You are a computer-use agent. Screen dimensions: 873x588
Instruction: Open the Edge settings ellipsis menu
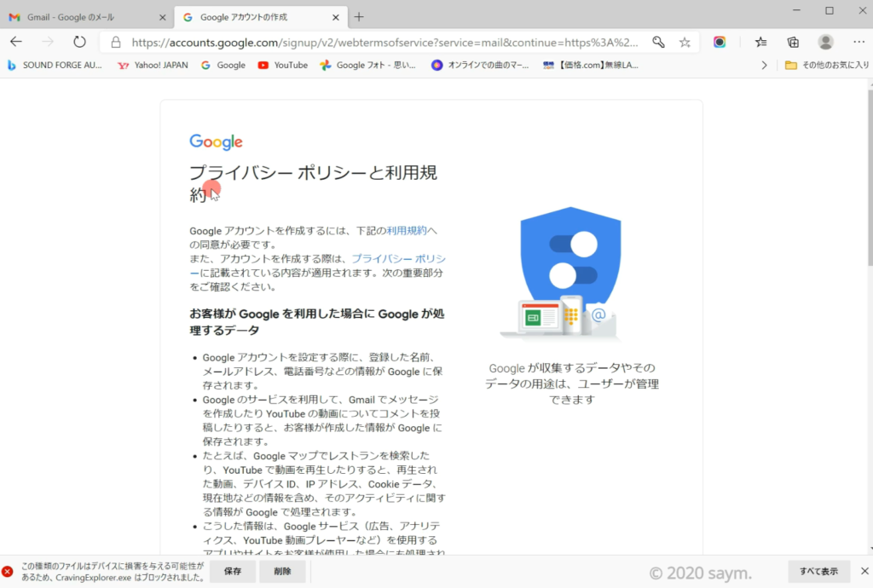click(856, 42)
